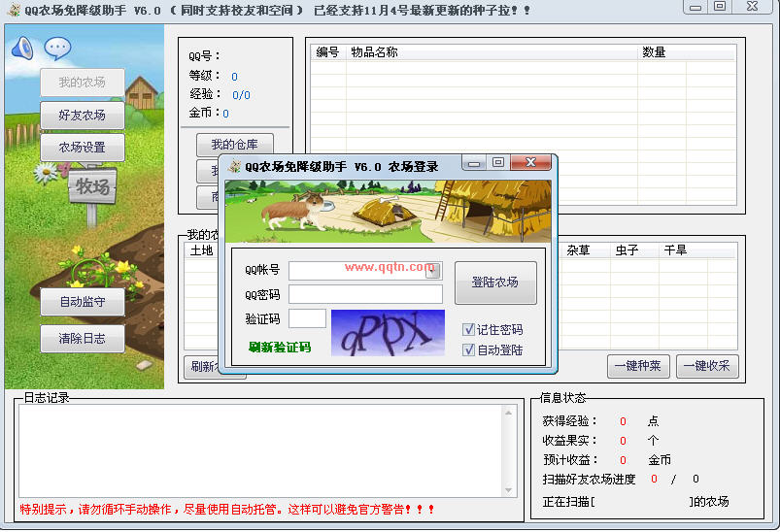This screenshot has height=532, width=780.
Task: Click log scrollbar up arrow
Action: [508, 413]
